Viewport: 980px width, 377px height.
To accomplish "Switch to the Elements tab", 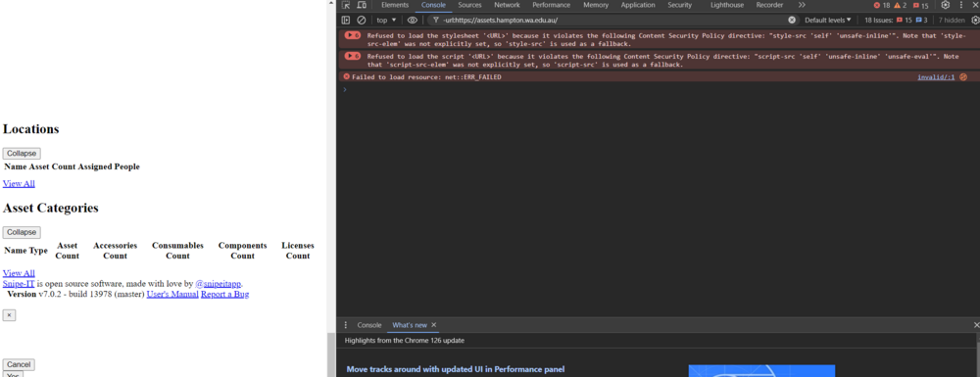I will point(395,5).
